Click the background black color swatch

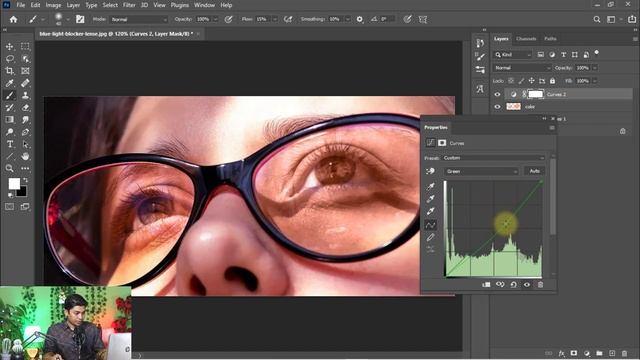[22, 191]
